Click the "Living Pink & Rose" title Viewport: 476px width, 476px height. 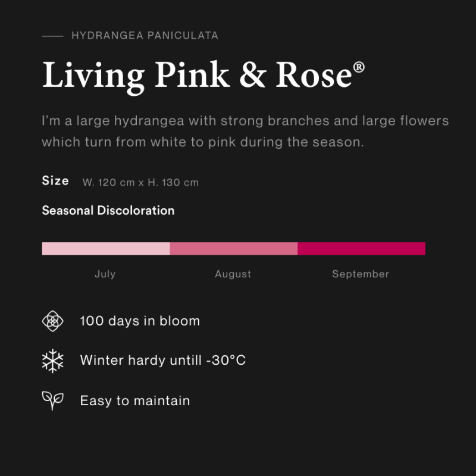198,76
